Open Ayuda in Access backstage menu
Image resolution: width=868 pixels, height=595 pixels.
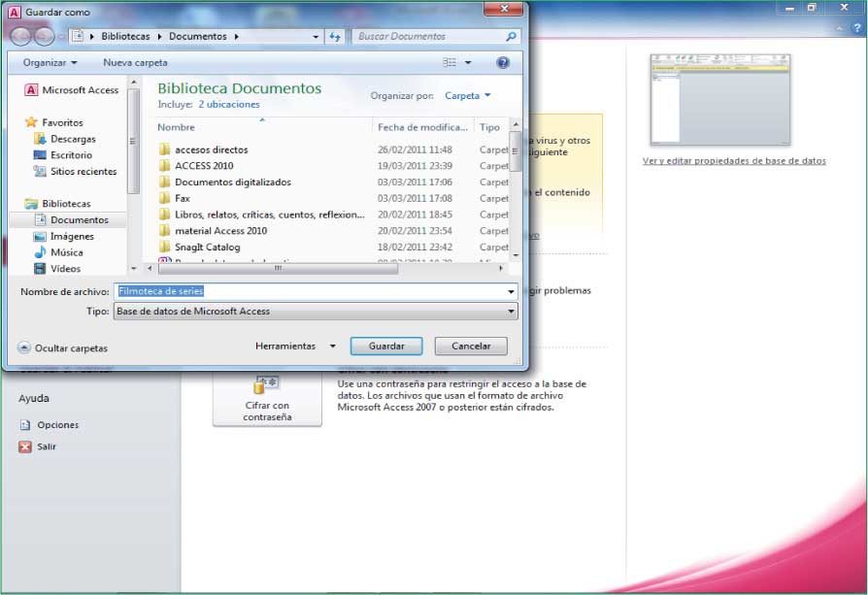[34, 398]
